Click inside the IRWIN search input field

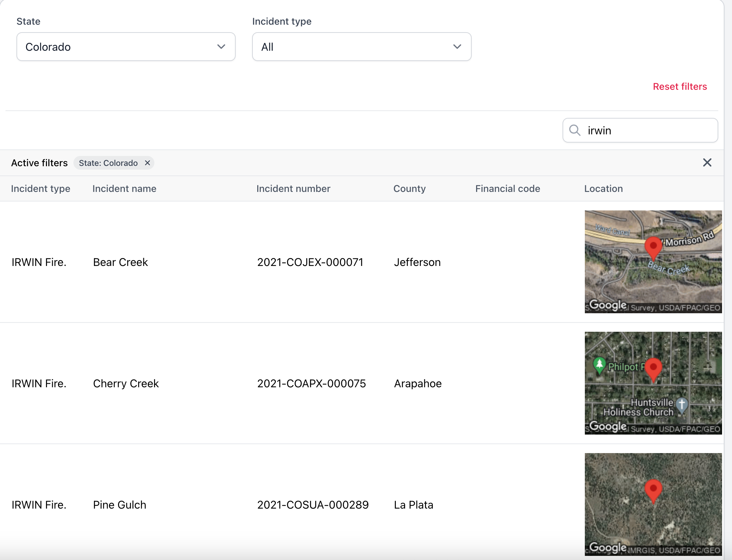(x=639, y=131)
